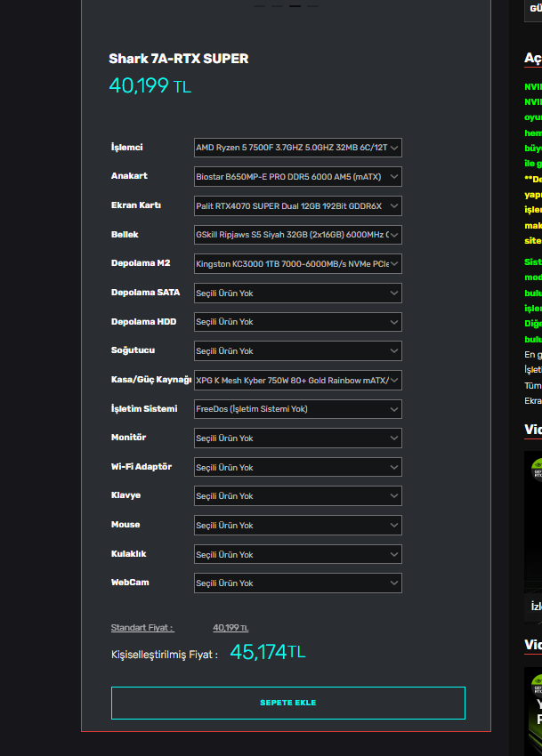Click the large 40,199 TL price under title
The image size is (542, 756).
click(150, 85)
